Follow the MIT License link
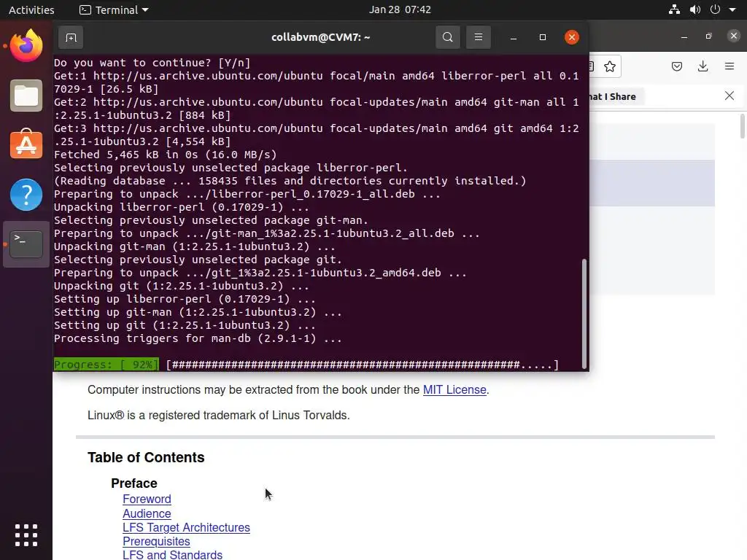The image size is (747, 560). pos(454,389)
